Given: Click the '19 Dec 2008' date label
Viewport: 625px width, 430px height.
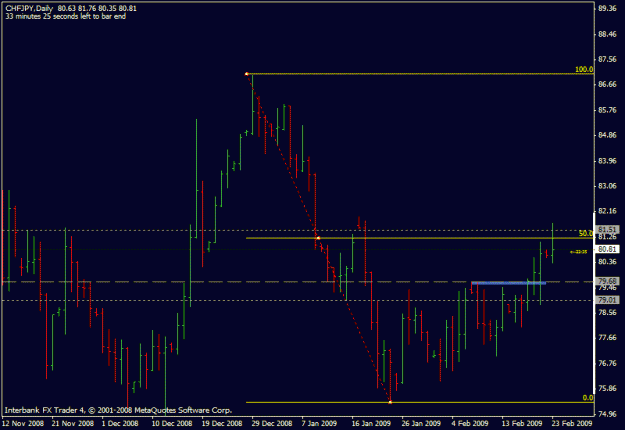Looking at the screenshot, I should coord(222,423).
